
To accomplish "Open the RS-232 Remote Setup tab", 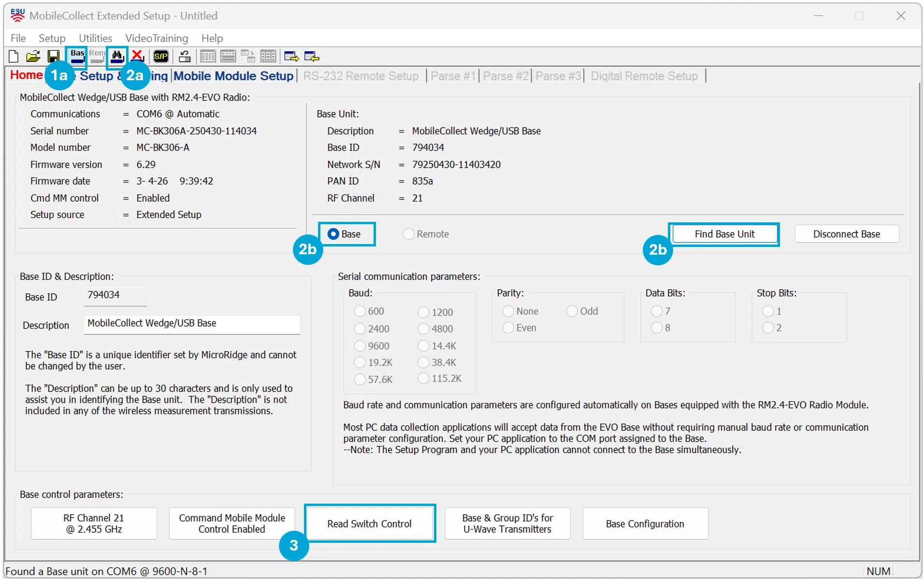I will [x=361, y=76].
